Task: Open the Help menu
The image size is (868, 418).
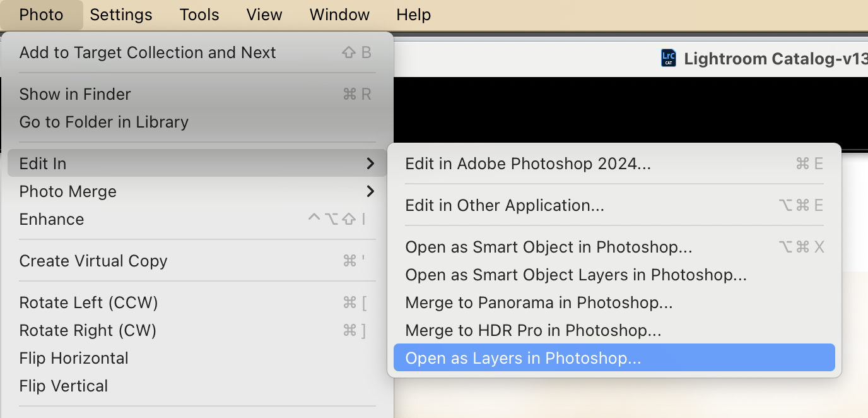Action: point(414,15)
